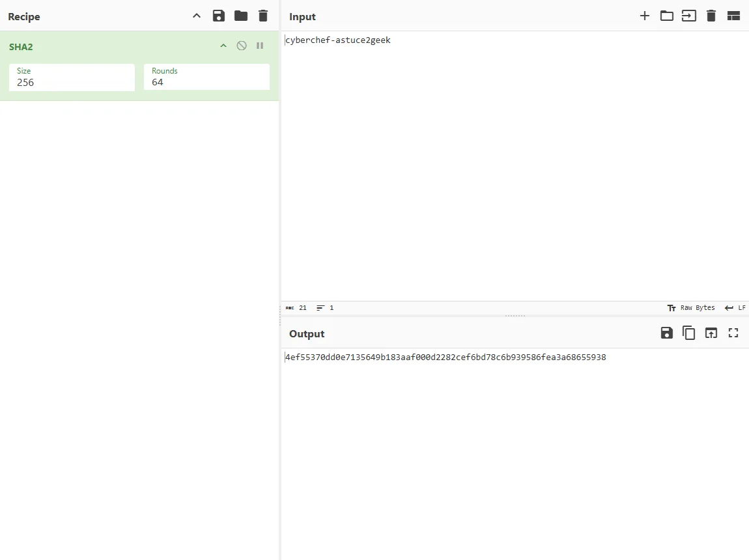Click the input character count 21
This screenshot has height=560, width=749.
296,308
